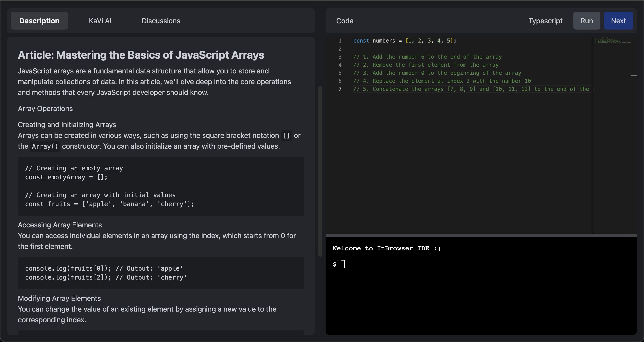Screen dimensions: 644x342
Task: Focus the terminal prompt cursor
Action: pyautogui.click(x=343, y=264)
